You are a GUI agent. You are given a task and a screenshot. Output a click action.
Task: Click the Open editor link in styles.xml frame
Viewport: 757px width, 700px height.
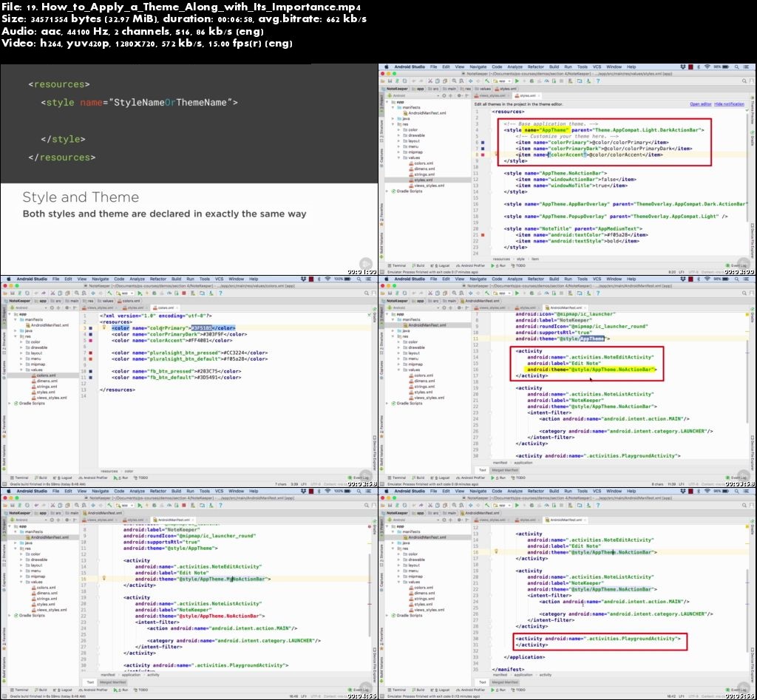[x=701, y=103]
